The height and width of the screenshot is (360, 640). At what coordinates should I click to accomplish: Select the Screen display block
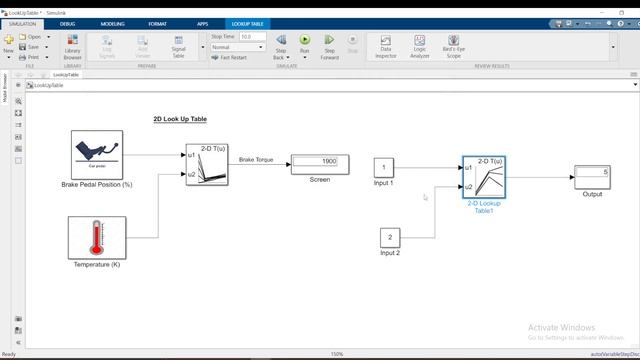point(320,164)
